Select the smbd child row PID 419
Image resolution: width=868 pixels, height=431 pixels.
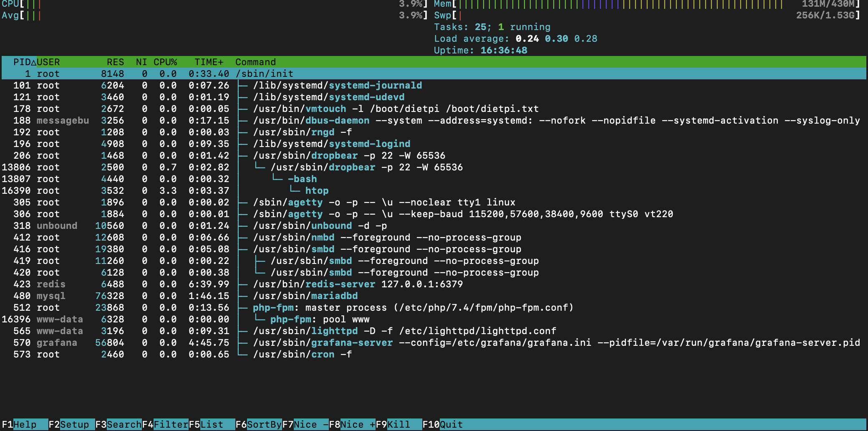tap(434, 261)
